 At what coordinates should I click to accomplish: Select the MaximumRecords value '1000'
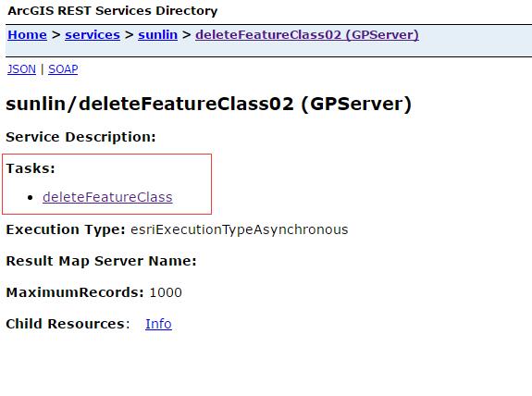pyautogui.click(x=166, y=292)
